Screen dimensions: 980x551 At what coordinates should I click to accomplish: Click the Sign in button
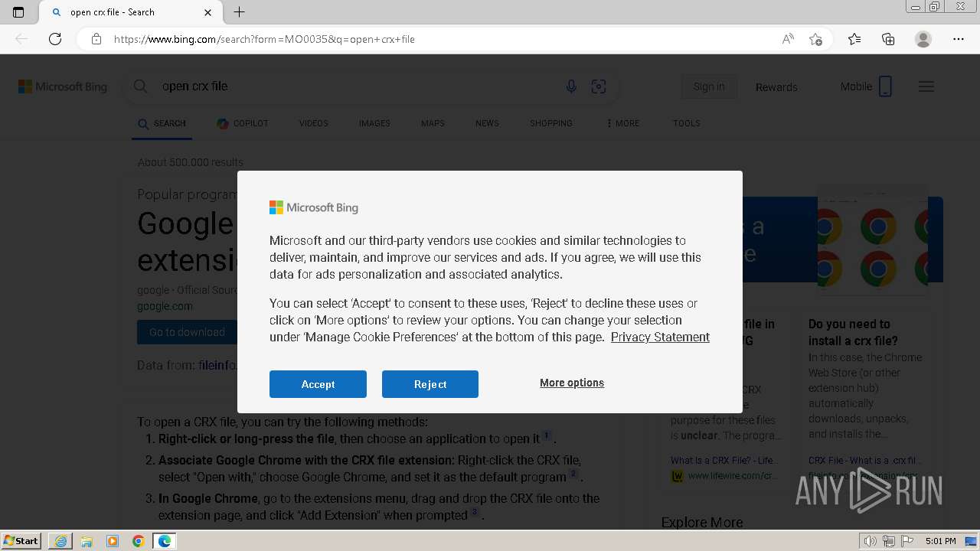click(x=709, y=86)
